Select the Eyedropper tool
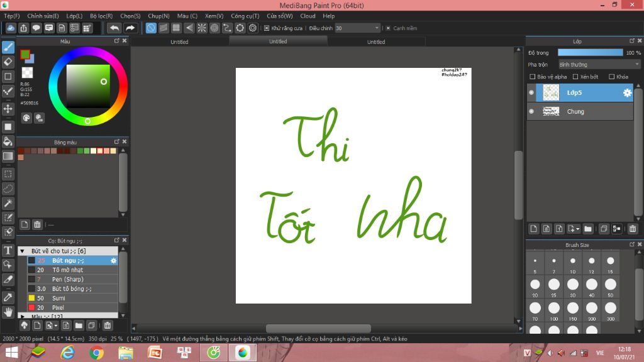644x362 pixels. click(8, 297)
